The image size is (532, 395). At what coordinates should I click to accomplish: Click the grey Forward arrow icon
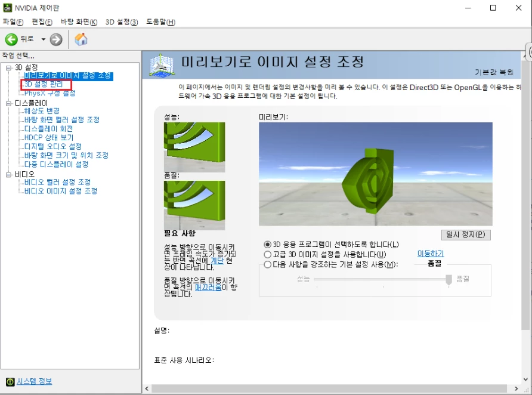[x=56, y=39]
